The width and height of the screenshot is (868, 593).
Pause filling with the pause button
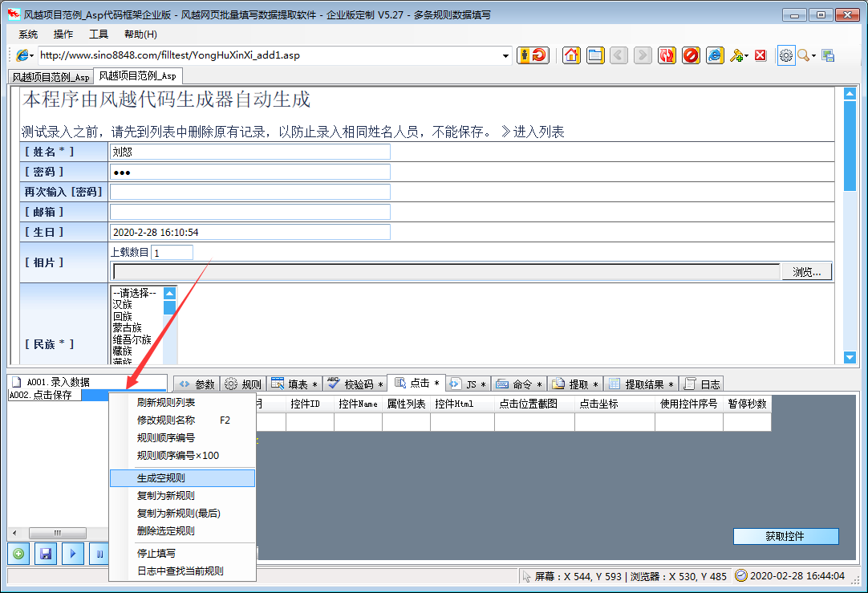(99, 554)
